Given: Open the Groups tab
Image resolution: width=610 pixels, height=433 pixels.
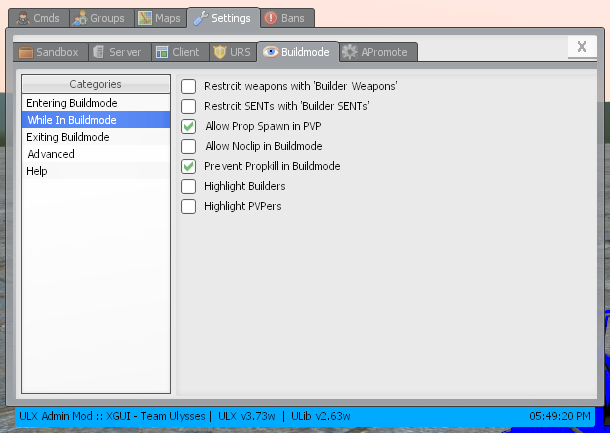Looking at the screenshot, I should click(102, 18).
